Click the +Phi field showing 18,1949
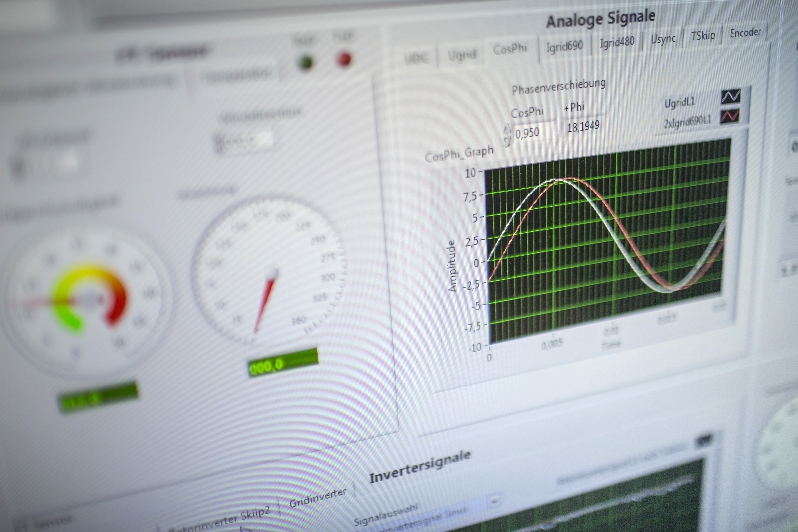Viewport: 798px width, 532px height. 584,127
